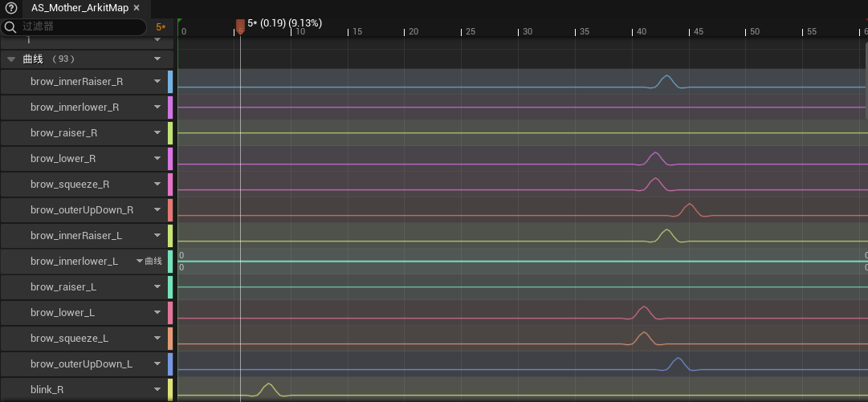Open brow_innerRaiser_R dropdown arrow
The height and width of the screenshot is (402, 868).
[x=157, y=81]
